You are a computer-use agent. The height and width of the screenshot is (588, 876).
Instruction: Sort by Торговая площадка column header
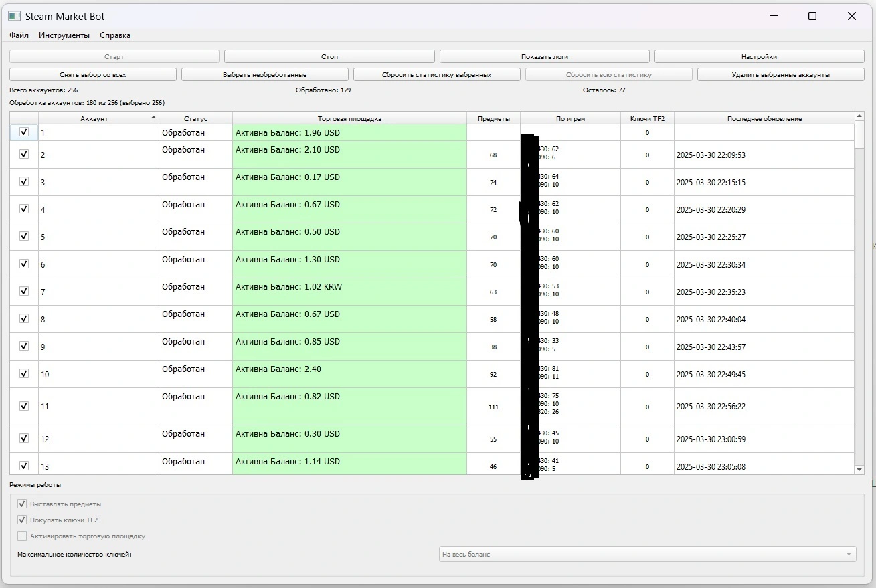coord(349,118)
